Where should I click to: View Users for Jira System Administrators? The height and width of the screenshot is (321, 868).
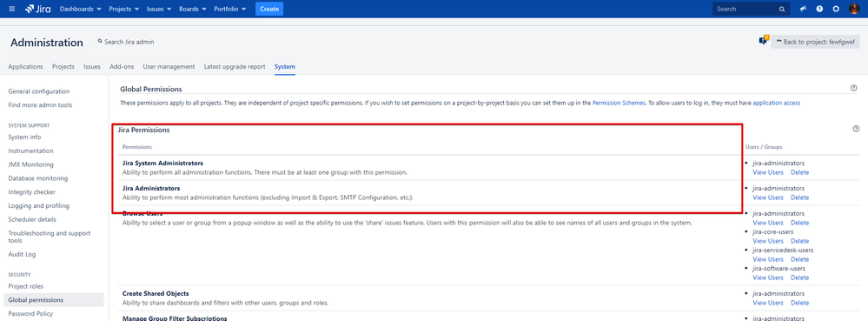tap(768, 172)
